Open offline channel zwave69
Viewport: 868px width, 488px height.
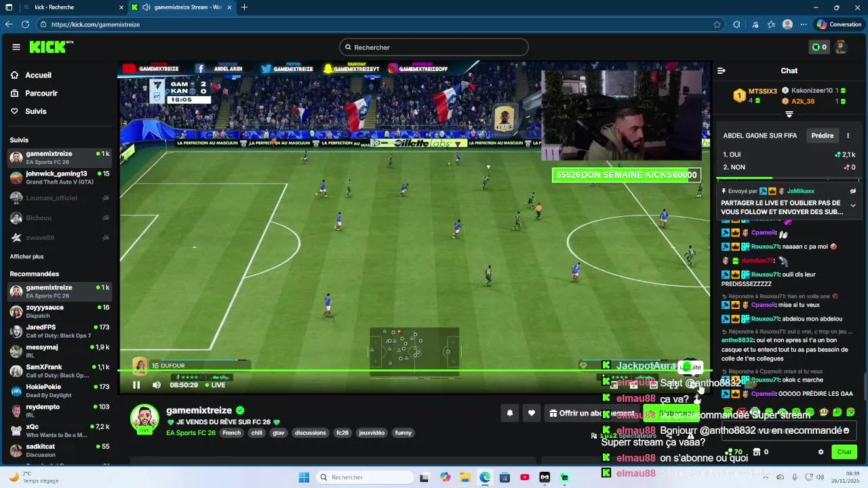point(60,237)
